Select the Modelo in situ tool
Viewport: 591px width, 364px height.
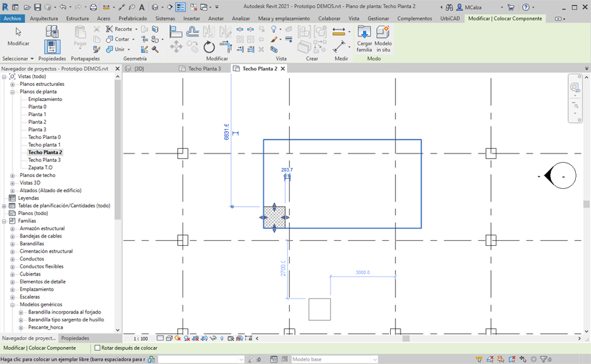(383, 39)
